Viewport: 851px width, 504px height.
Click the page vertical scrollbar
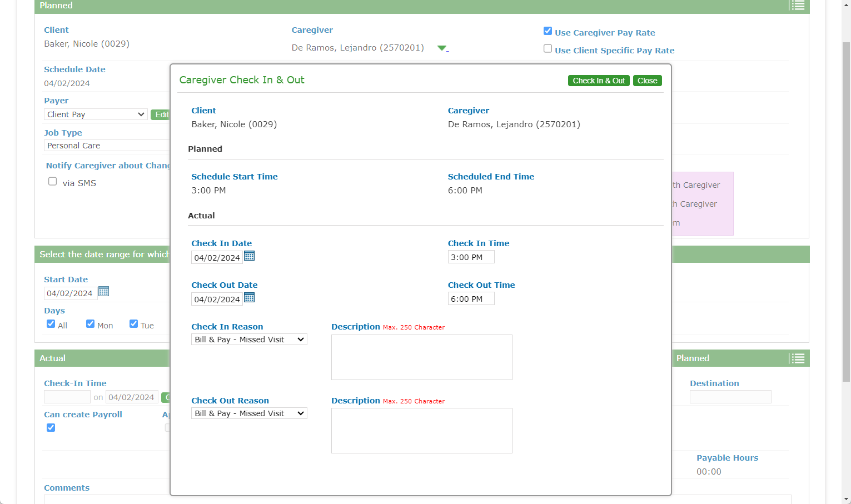click(x=846, y=211)
